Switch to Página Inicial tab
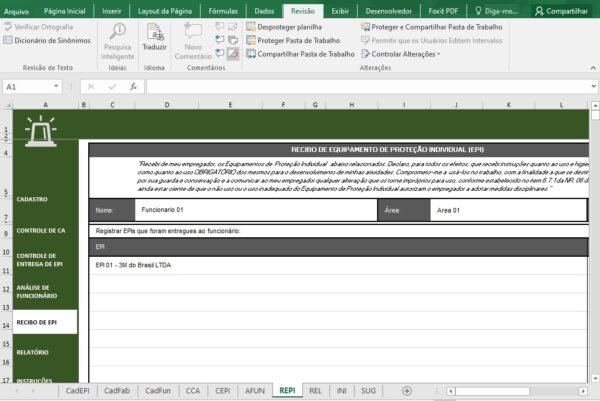Screen dimensions: 600x401 [64, 11]
